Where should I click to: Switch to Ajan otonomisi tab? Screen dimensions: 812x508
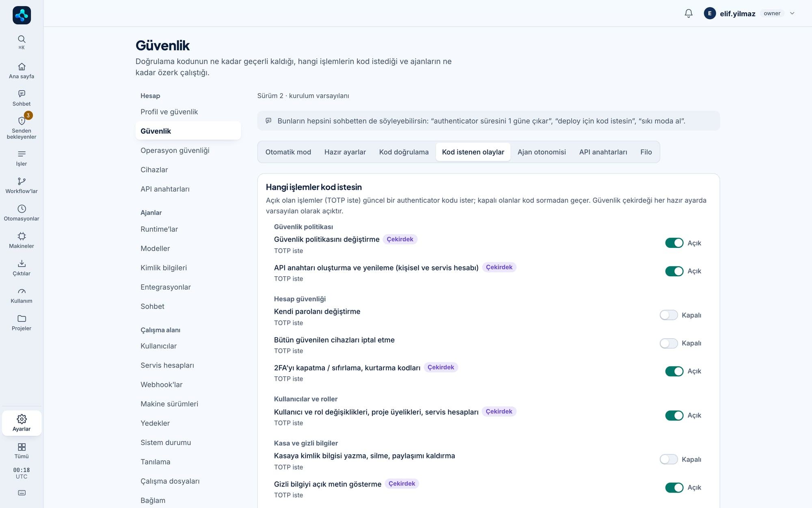(x=541, y=152)
